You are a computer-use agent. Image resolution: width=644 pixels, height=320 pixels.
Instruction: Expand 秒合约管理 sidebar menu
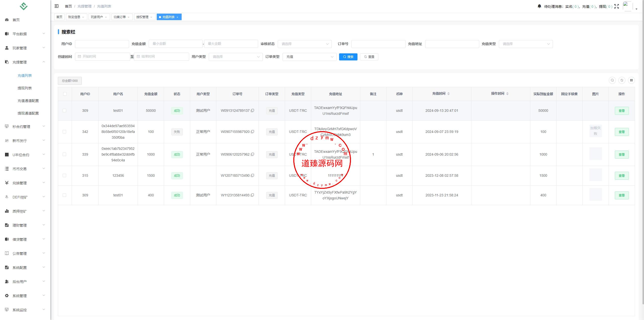click(25, 126)
